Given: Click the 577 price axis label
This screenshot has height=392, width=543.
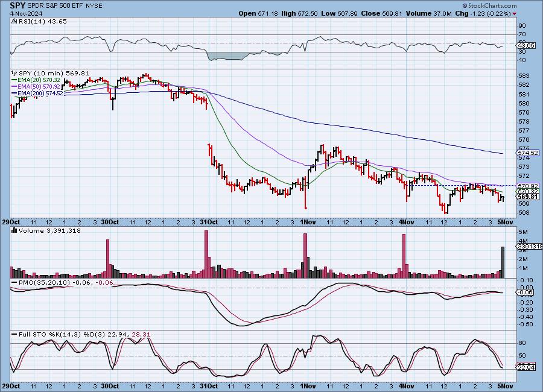Looking at the screenshot, I should (524, 131).
